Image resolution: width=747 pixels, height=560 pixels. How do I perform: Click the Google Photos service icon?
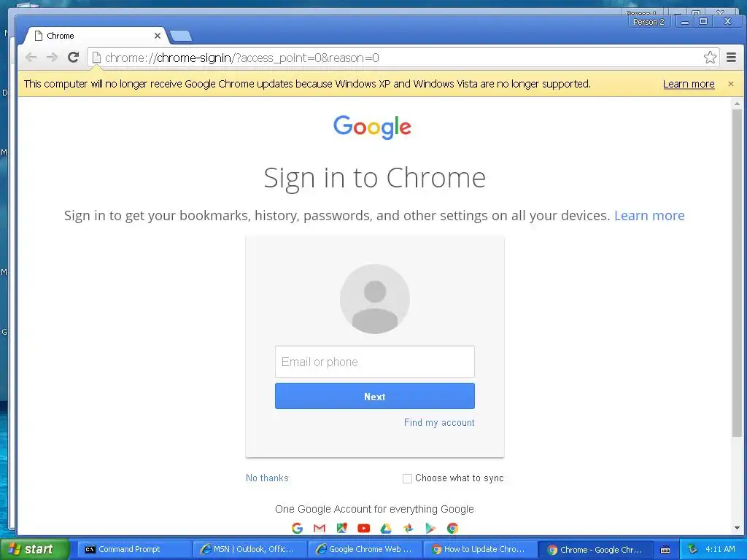pyautogui.click(x=408, y=528)
